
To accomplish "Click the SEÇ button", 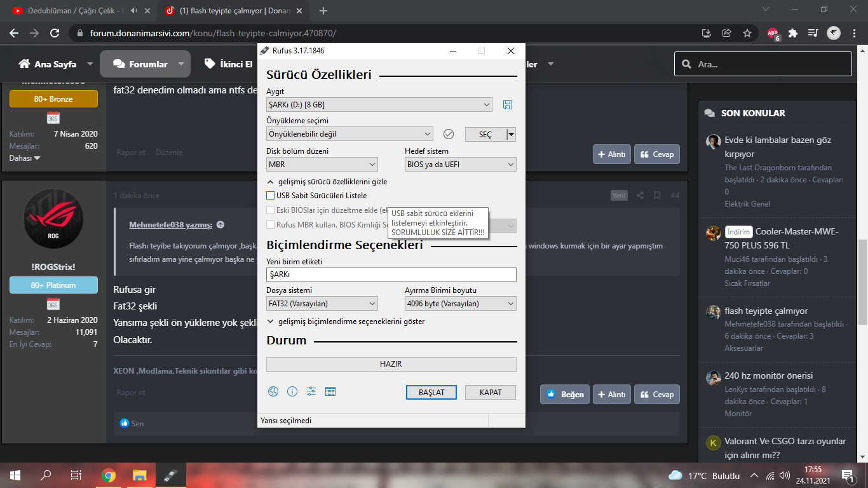I will 485,135.
